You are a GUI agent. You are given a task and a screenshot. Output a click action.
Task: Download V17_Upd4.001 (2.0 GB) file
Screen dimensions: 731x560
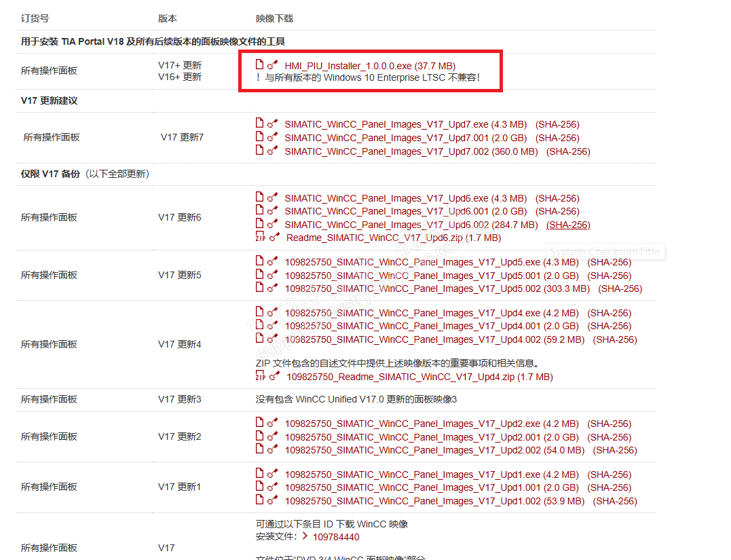pos(432,326)
